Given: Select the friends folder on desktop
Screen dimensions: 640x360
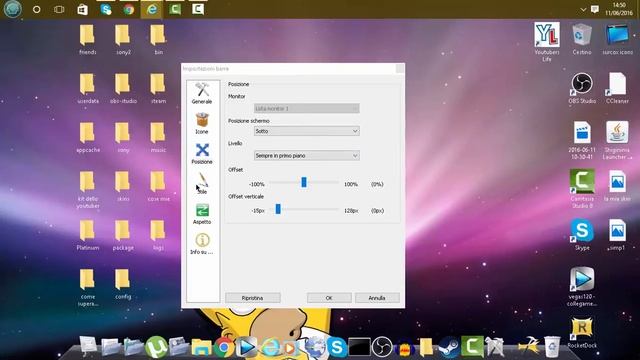Looking at the screenshot, I should (87, 39).
